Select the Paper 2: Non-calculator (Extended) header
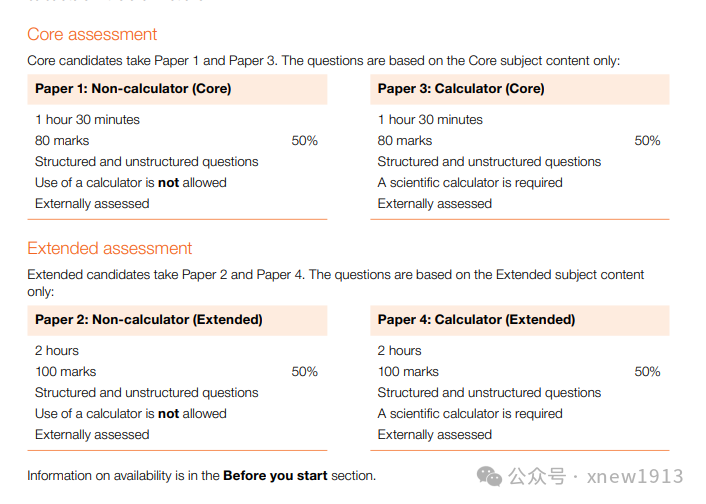The height and width of the screenshot is (504, 706). [149, 320]
